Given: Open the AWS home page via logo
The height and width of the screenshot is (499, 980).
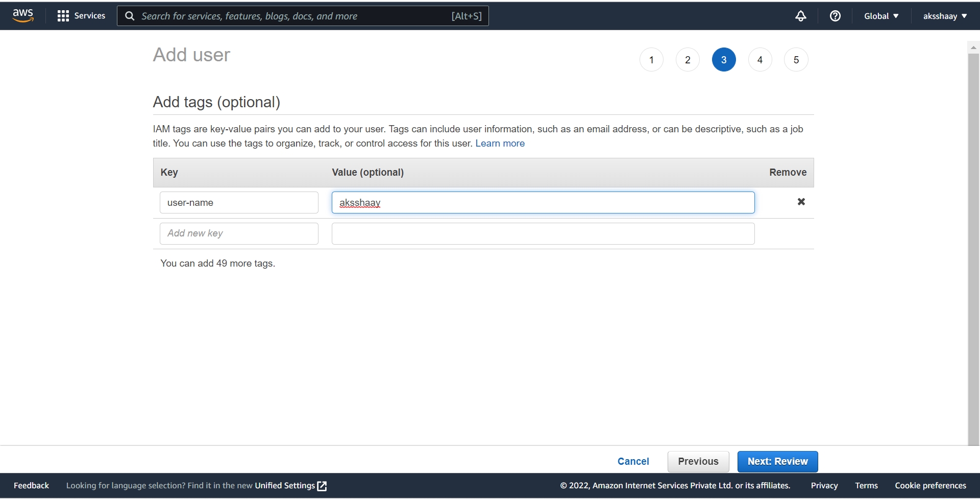Looking at the screenshot, I should pos(22,15).
